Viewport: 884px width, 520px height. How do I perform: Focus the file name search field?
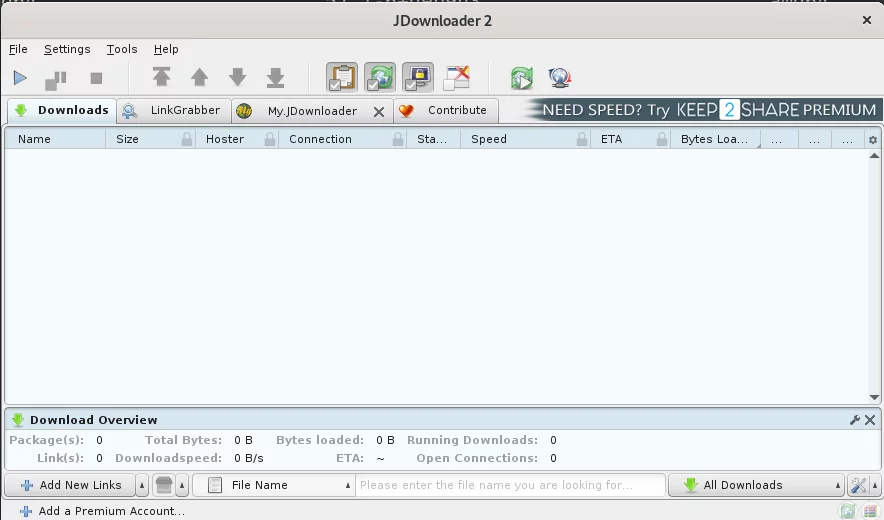510,485
